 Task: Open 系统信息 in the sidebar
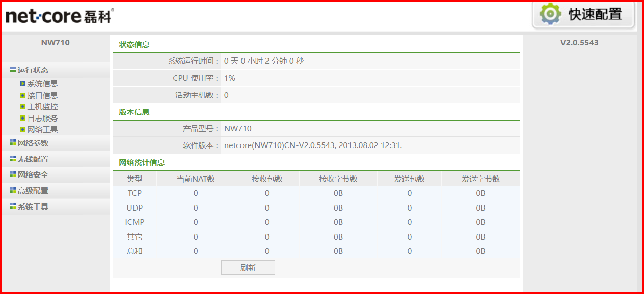(x=42, y=84)
